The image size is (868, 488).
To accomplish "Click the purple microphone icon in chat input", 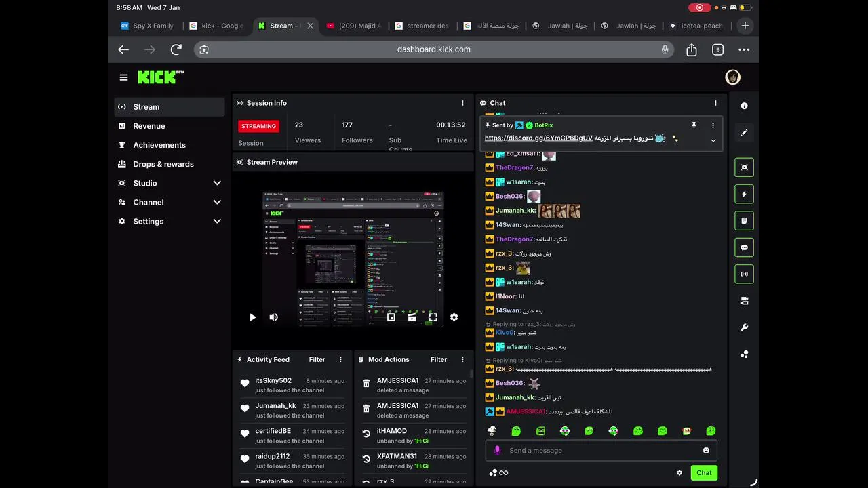I will pos(497,450).
